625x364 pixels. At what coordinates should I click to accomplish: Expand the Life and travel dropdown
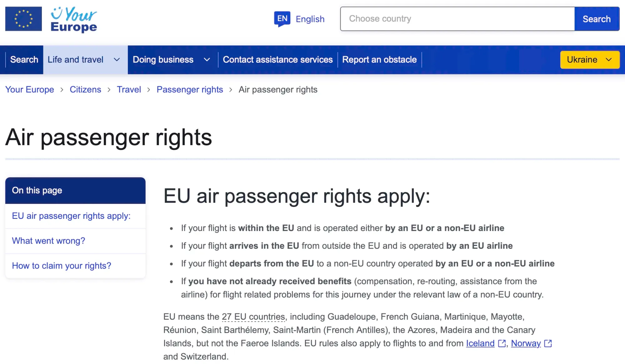[84, 60]
